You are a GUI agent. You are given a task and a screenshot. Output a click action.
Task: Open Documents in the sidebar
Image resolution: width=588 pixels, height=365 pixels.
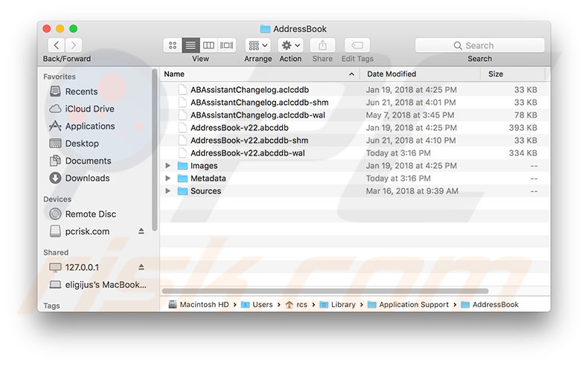tap(80, 161)
